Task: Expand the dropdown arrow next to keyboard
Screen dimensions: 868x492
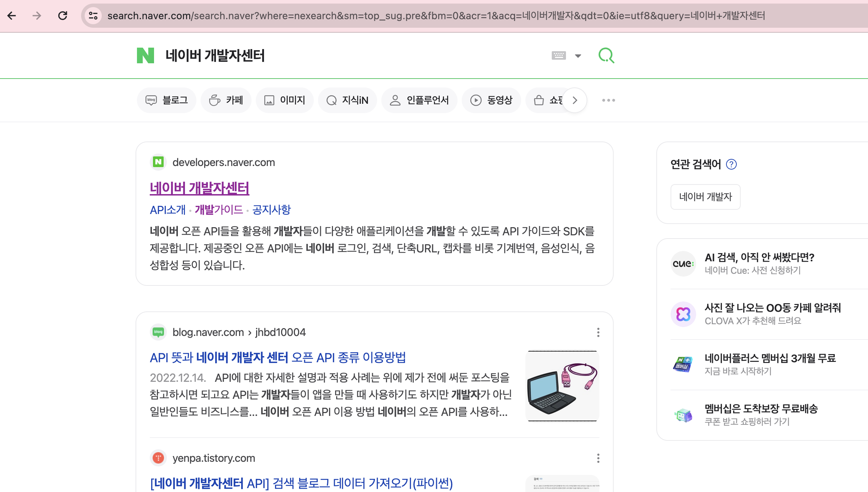Action: pyautogui.click(x=578, y=56)
